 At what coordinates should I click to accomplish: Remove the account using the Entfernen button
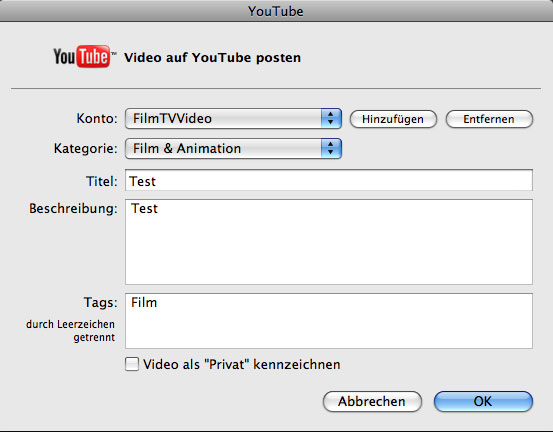[489, 119]
